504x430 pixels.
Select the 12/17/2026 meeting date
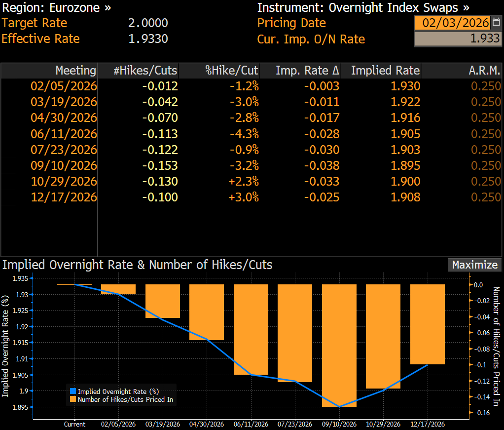tap(64, 197)
